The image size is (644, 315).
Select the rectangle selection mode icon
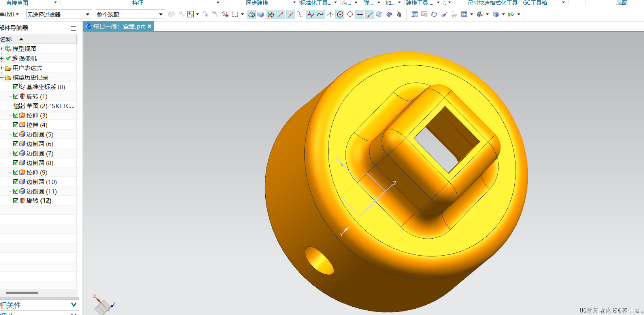235,14
